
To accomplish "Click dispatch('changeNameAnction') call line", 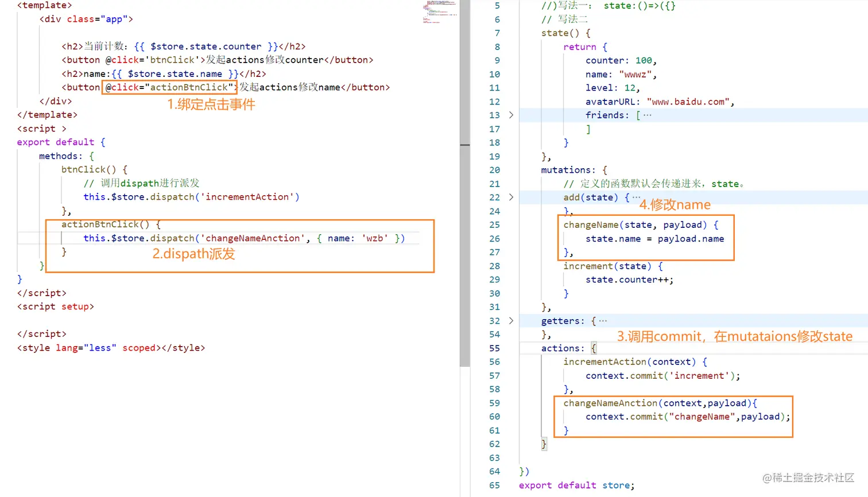I will [244, 238].
